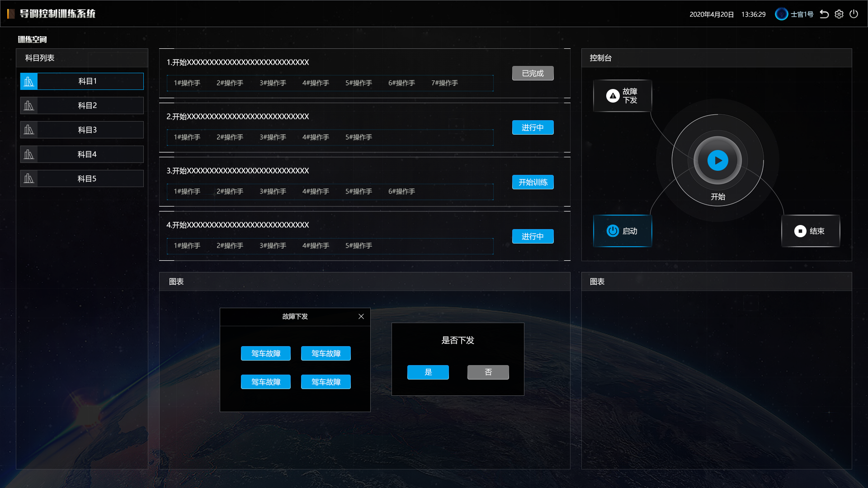Click 开始训练 button for task 3
This screenshot has height=488, width=868.
(x=533, y=182)
